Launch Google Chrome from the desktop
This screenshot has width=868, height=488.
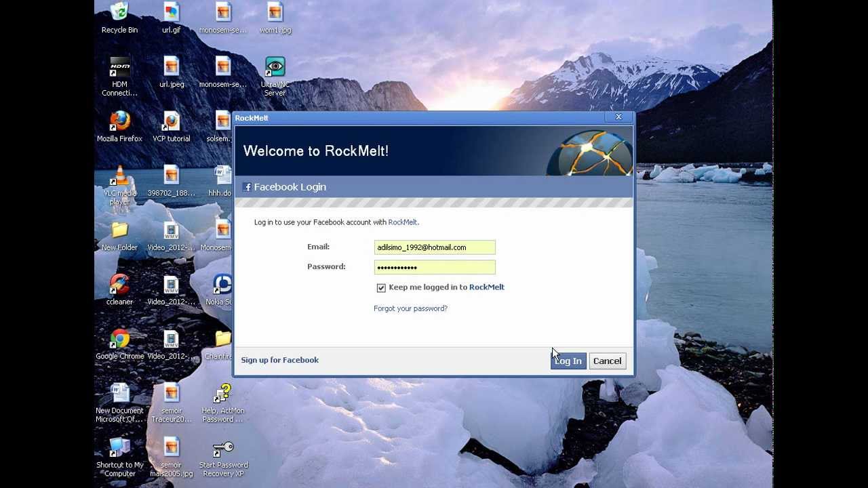pos(119,344)
